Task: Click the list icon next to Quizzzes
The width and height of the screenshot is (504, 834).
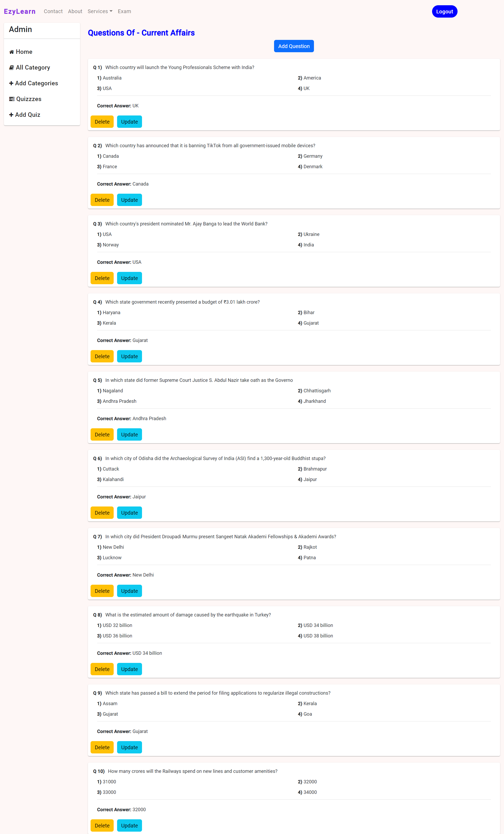Action: tap(12, 99)
